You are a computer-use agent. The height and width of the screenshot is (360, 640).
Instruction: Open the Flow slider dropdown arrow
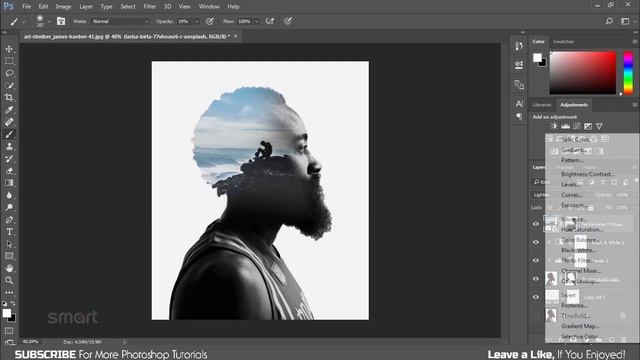[257, 21]
